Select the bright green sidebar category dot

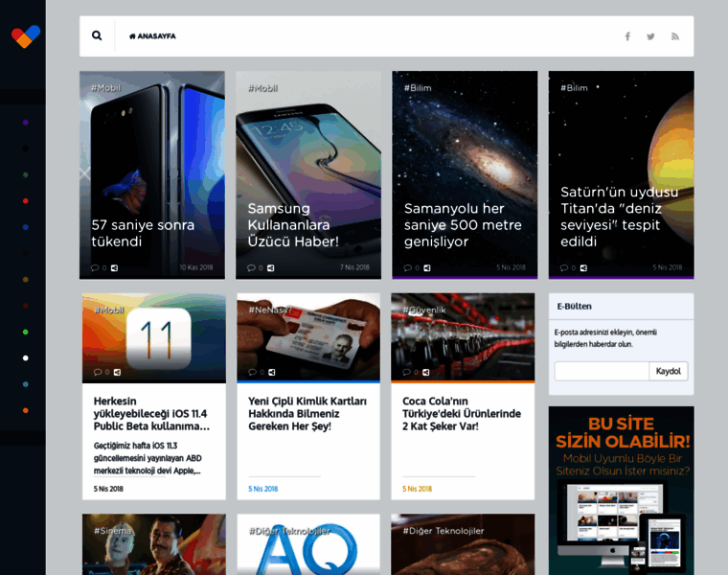click(x=26, y=332)
